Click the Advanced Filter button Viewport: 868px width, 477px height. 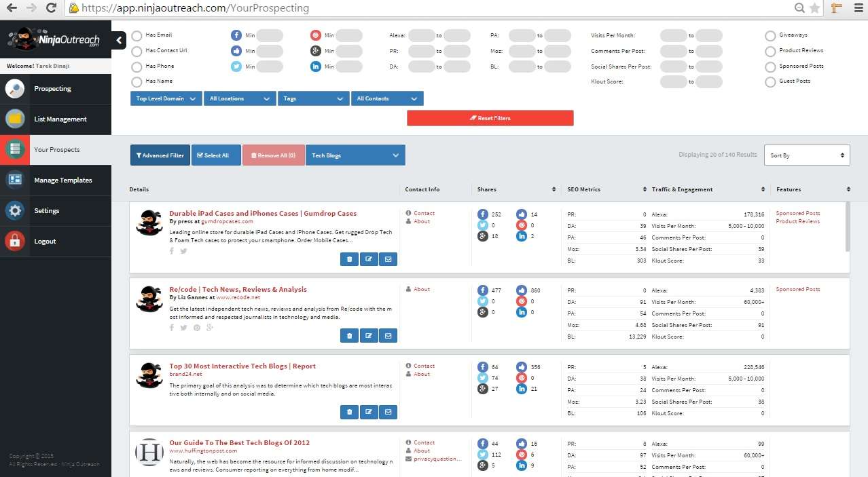pos(160,155)
